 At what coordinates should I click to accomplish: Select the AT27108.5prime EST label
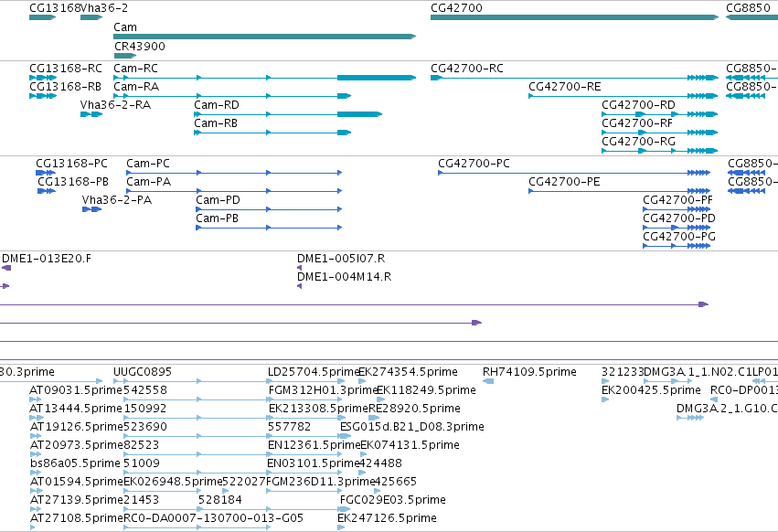(x=77, y=518)
